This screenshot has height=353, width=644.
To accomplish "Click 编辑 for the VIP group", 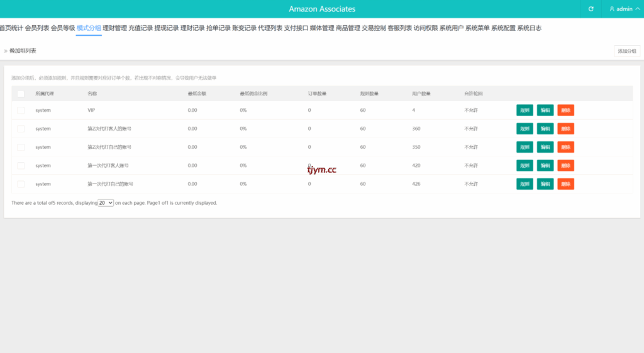I will coord(545,110).
